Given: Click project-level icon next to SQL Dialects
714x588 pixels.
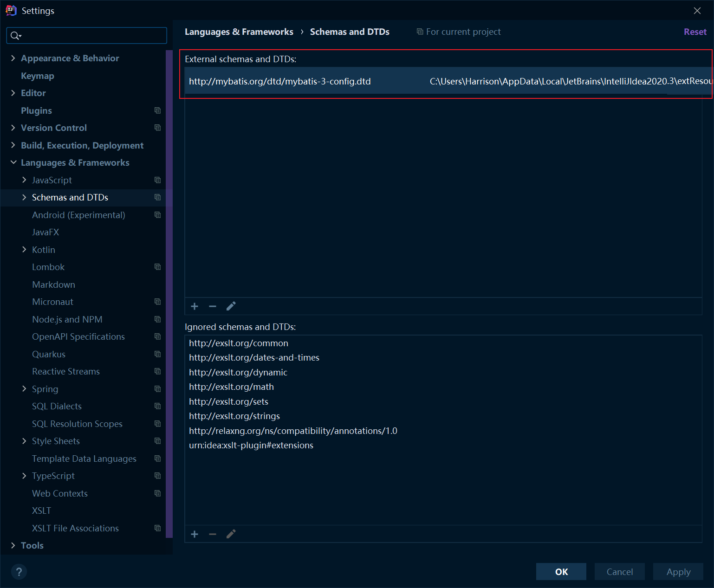Looking at the screenshot, I should (158, 406).
